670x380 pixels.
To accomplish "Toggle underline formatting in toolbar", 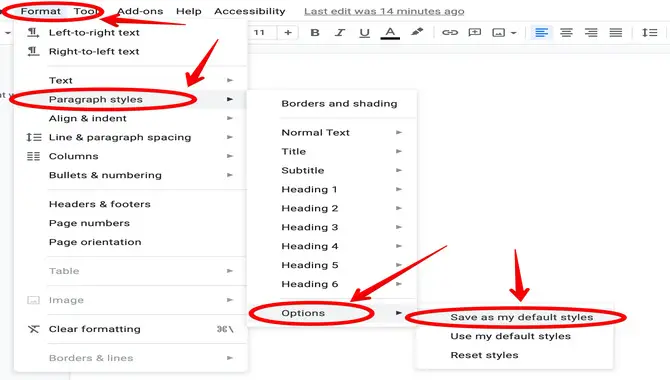I will pos(364,33).
